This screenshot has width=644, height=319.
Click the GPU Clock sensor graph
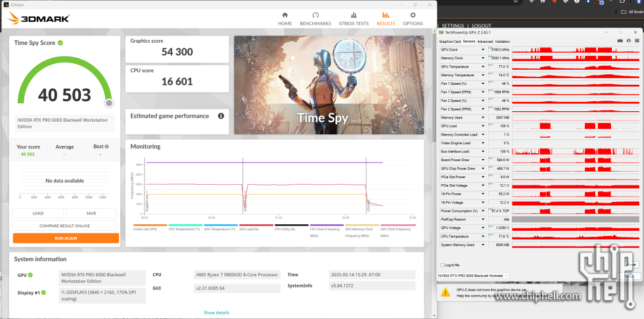(576, 49)
